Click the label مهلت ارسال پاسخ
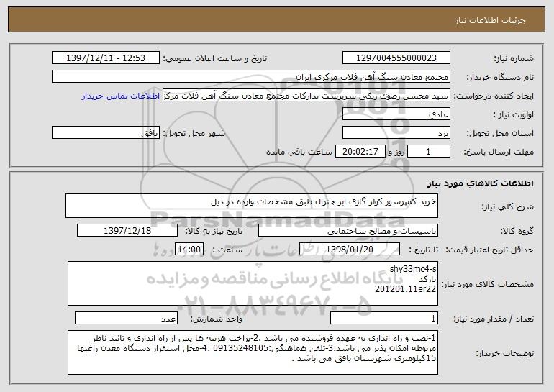The image size is (554, 392). (499, 152)
